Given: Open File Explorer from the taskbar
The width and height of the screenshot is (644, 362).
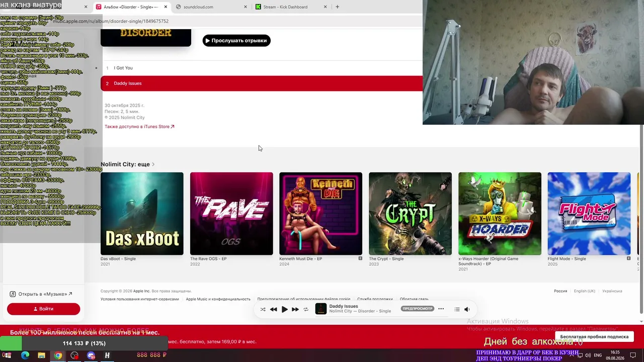Looking at the screenshot, I should click(x=41, y=355).
